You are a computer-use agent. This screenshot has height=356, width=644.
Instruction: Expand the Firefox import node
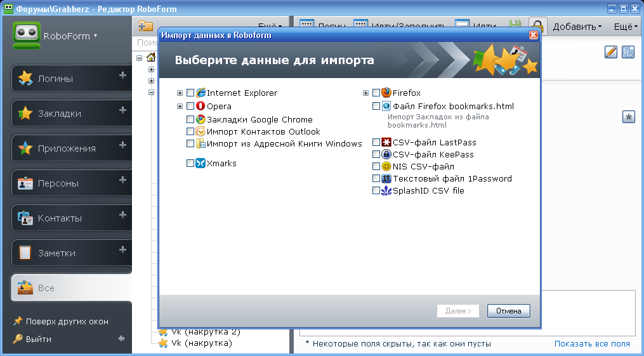[365, 93]
